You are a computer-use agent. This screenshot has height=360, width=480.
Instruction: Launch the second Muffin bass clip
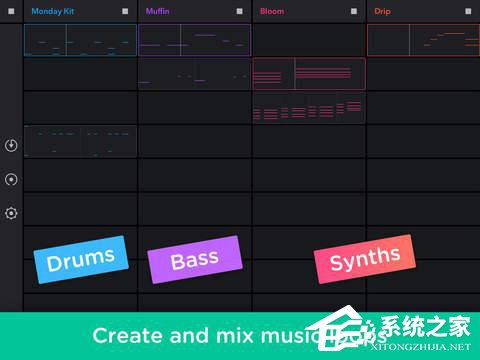click(x=195, y=74)
